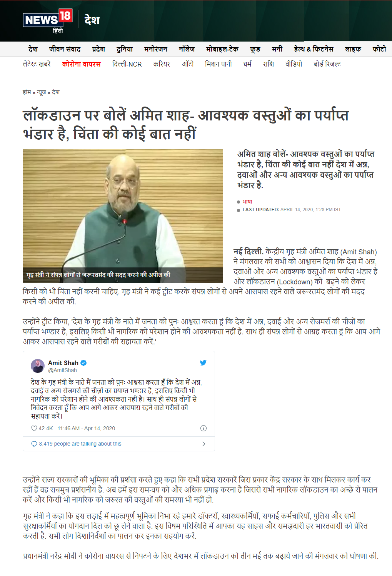Open the भाषा source link

[x=247, y=202]
